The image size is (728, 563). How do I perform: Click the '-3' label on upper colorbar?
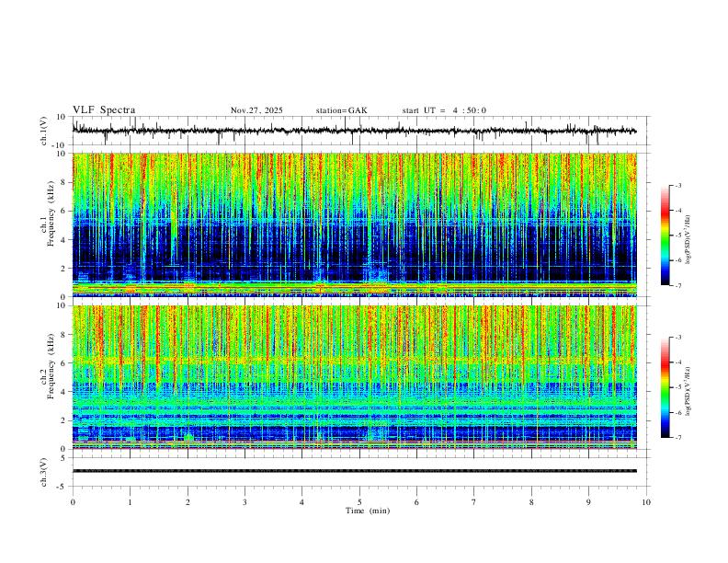[x=677, y=185]
